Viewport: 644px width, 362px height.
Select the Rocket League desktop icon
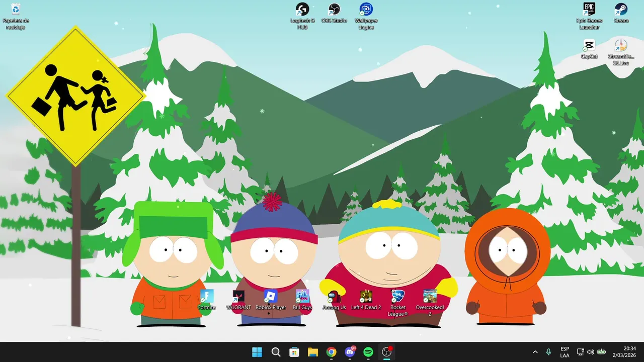coord(397,303)
